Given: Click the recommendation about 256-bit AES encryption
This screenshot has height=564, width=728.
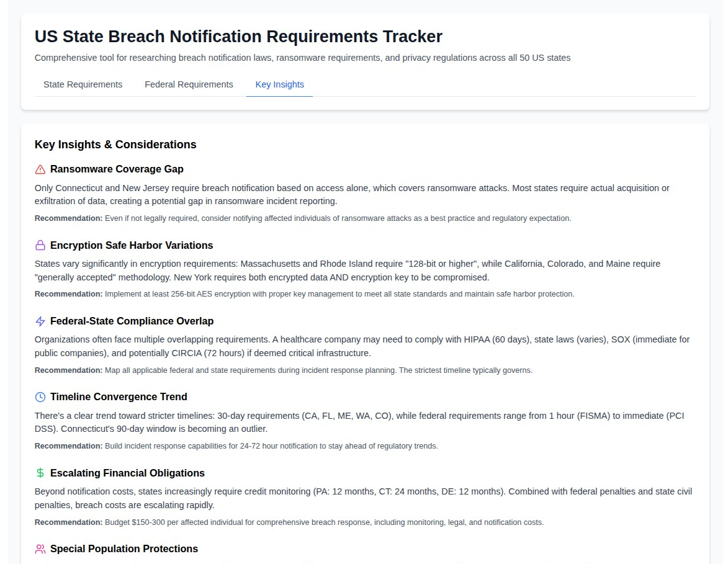Looking at the screenshot, I should pyautogui.click(x=304, y=294).
